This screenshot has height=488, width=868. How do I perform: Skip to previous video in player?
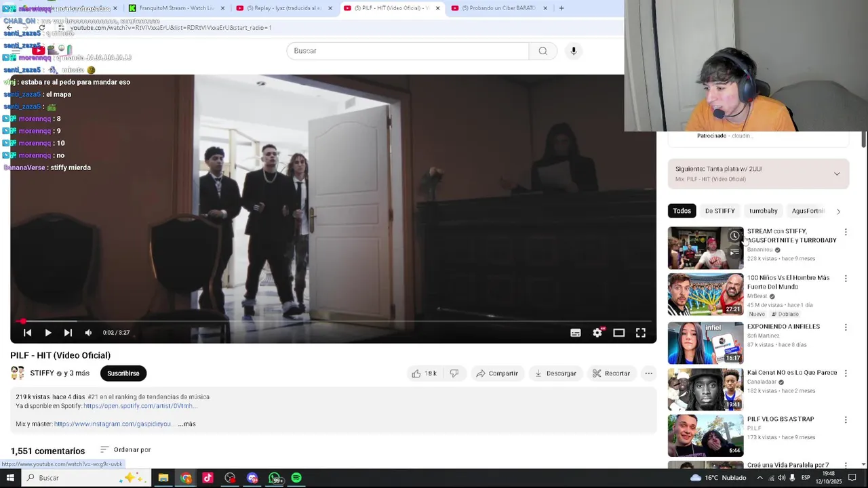[27, 333]
